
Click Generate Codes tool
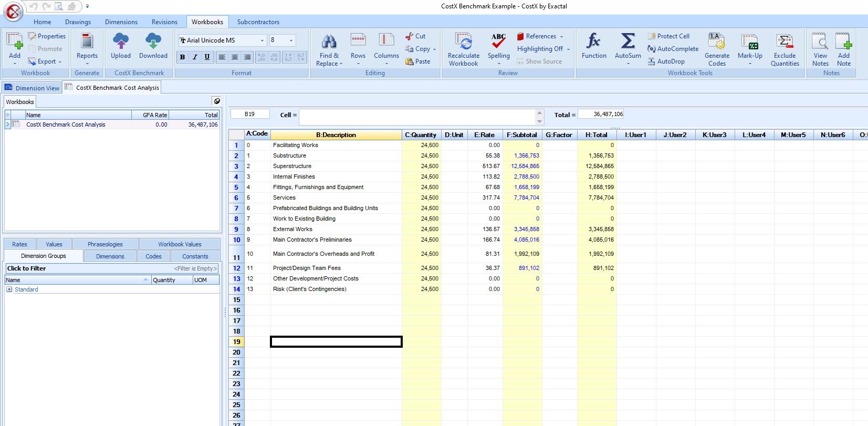[717, 49]
